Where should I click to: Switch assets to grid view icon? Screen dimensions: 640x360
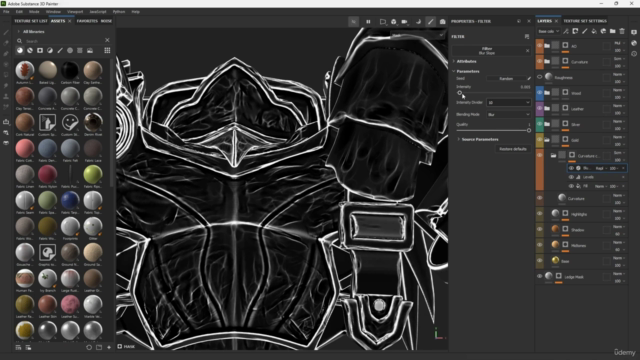(x=107, y=50)
